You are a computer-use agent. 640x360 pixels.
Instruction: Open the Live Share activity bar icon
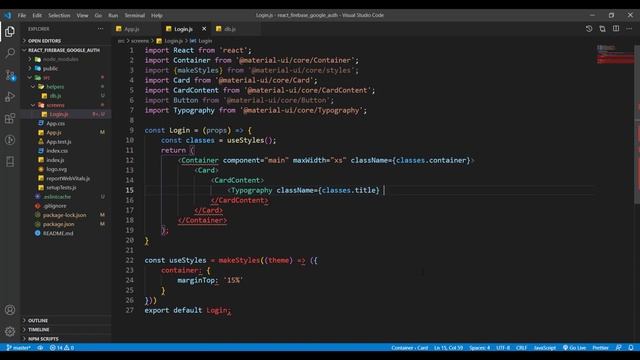pos(10,140)
